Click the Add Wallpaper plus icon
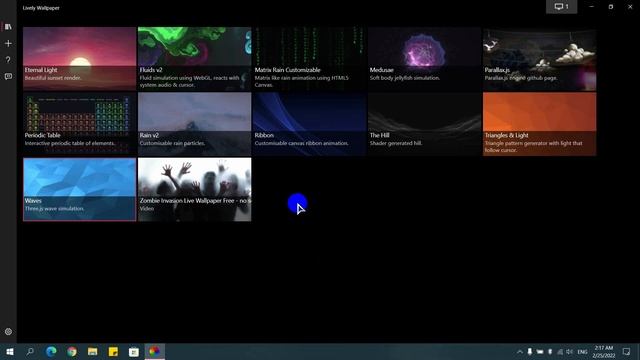This screenshot has height=360, width=640. coord(8,43)
